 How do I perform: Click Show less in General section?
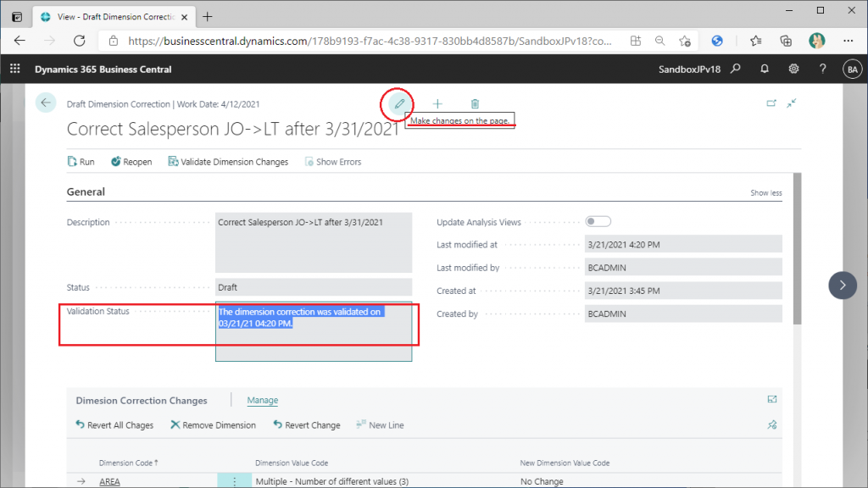tap(765, 193)
